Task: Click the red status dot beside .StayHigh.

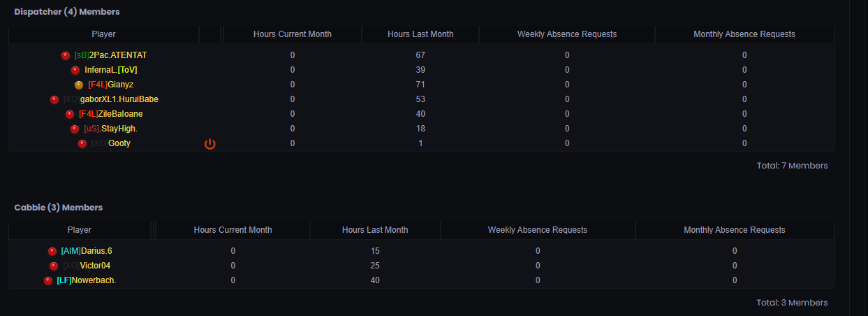Action: click(x=75, y=129)
